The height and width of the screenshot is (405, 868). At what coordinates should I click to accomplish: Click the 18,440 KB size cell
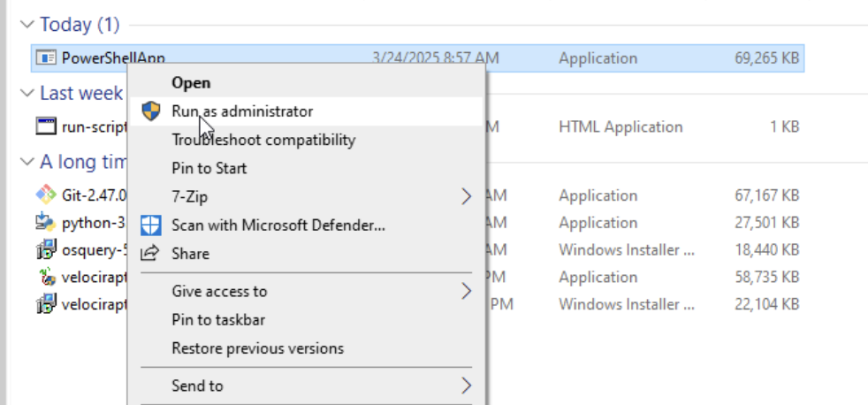(x=767, y=250)
